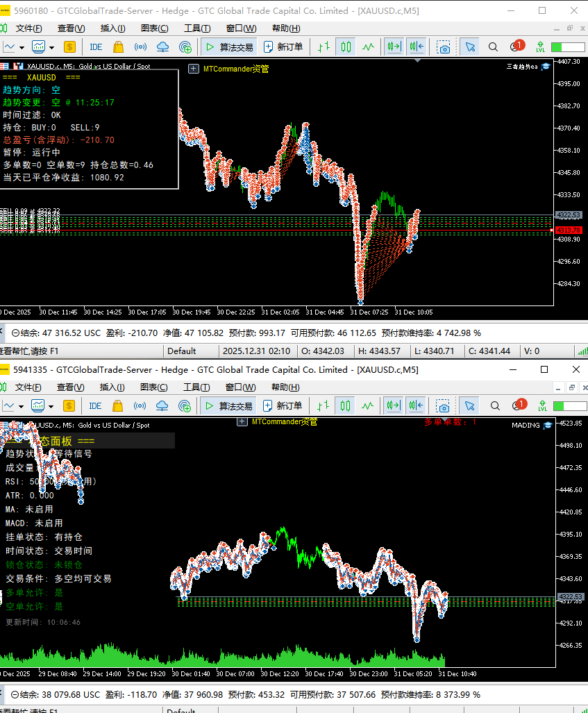This screenshot has width=588, height=713.
Task: Open the cloud VPS icon in the bottom window
Action: click(162, 405)
